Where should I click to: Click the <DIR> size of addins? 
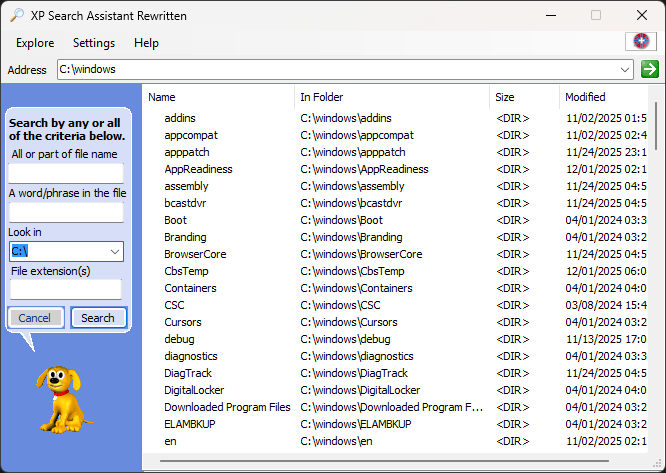coord(513,118)
